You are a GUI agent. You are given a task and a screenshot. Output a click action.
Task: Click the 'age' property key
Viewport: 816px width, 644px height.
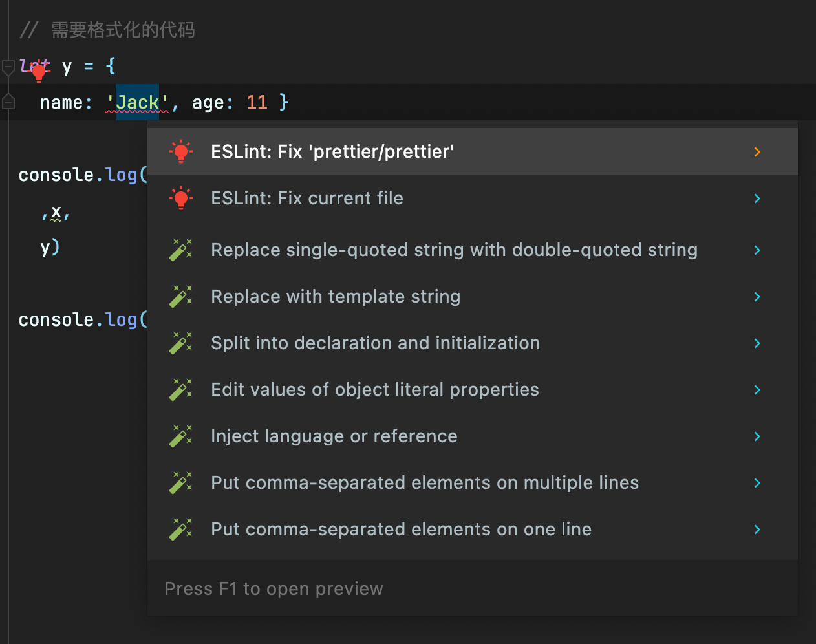tap(208, 102)
